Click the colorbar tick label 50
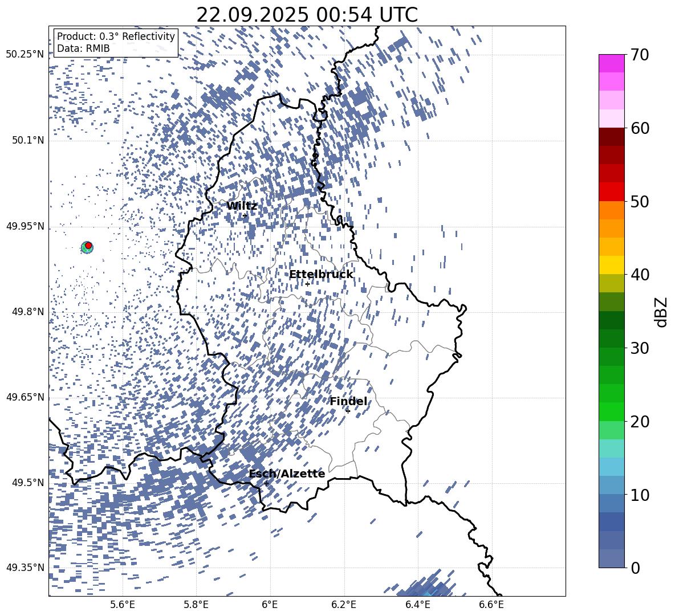 point(640,201)
